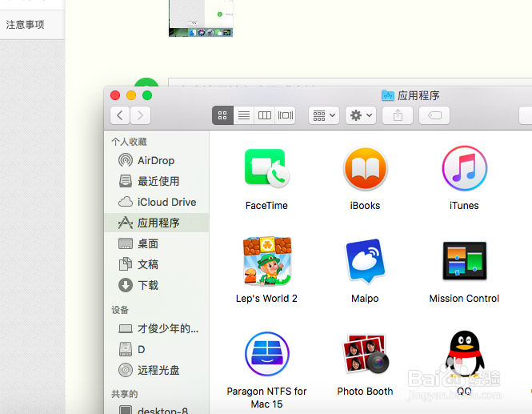Open 文稿 folder in the sidebar

click(x=157, y=264)
